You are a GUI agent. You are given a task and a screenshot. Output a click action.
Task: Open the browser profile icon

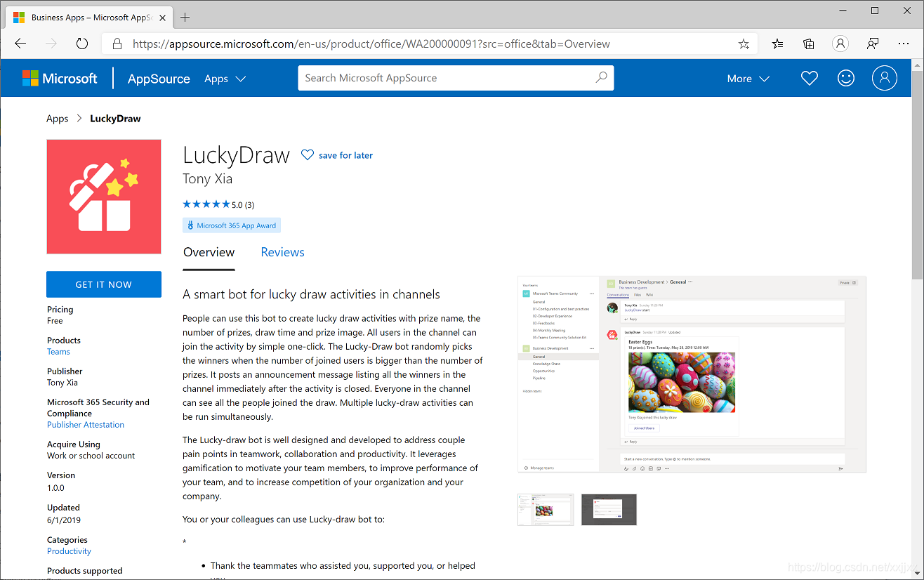pos(840,44)
